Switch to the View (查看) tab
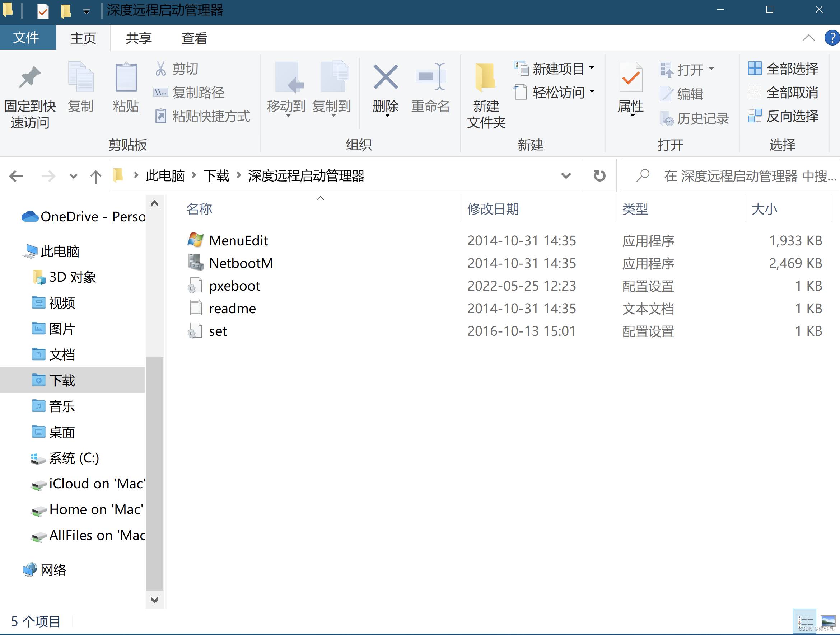Image resolution: width=840 pixels, height=635 pixels. pos(194,38)
